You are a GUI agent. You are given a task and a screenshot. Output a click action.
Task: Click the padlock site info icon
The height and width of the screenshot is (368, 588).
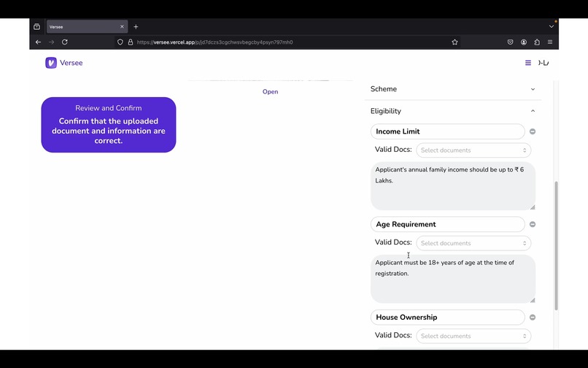pyautogui.click(x=131, y=42)
